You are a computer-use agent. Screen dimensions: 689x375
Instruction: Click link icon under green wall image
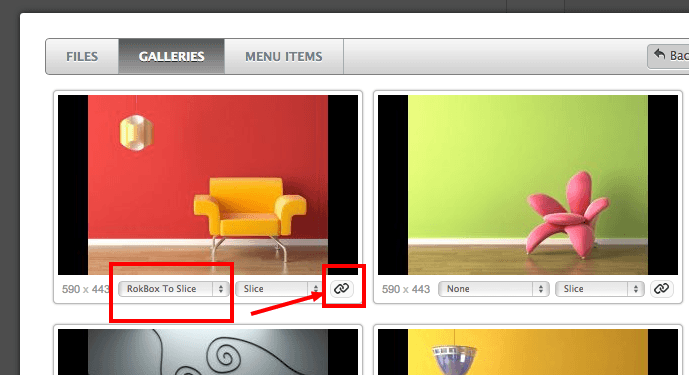[x=662, y=289]
